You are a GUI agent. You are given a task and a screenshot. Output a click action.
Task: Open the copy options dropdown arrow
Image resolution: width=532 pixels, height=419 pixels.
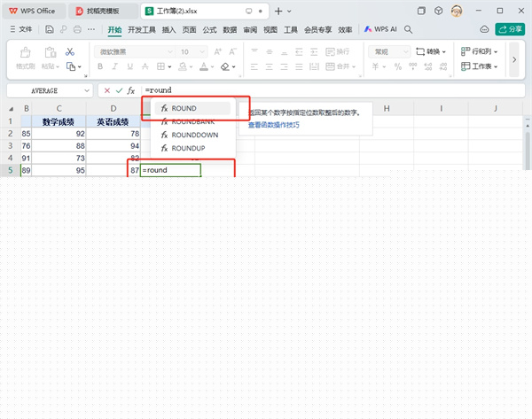tap(80, 67)
